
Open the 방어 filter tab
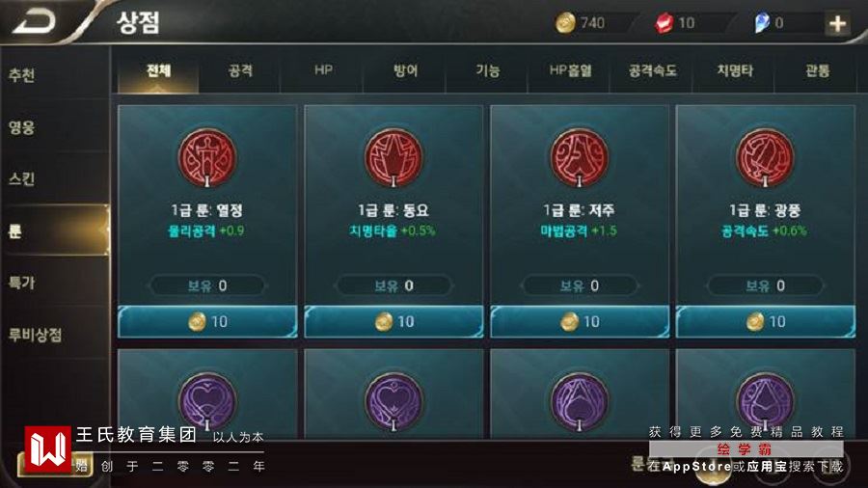(x=405, y=70)
